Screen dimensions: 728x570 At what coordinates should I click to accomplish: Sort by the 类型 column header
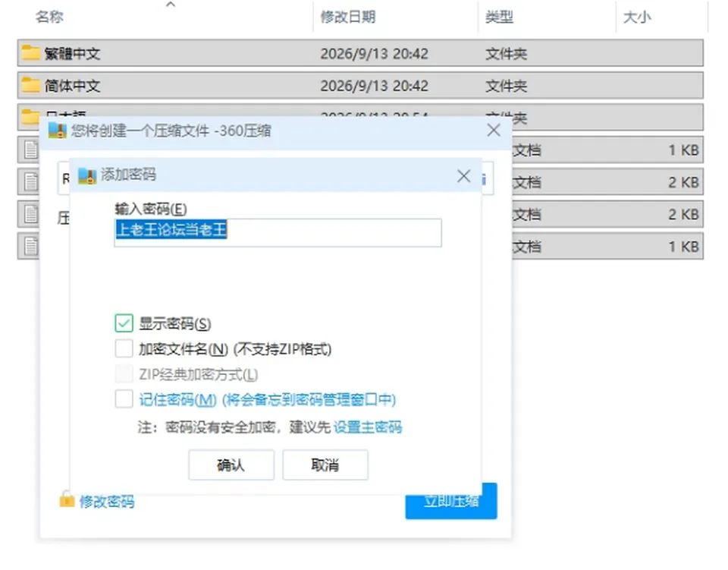499,17
